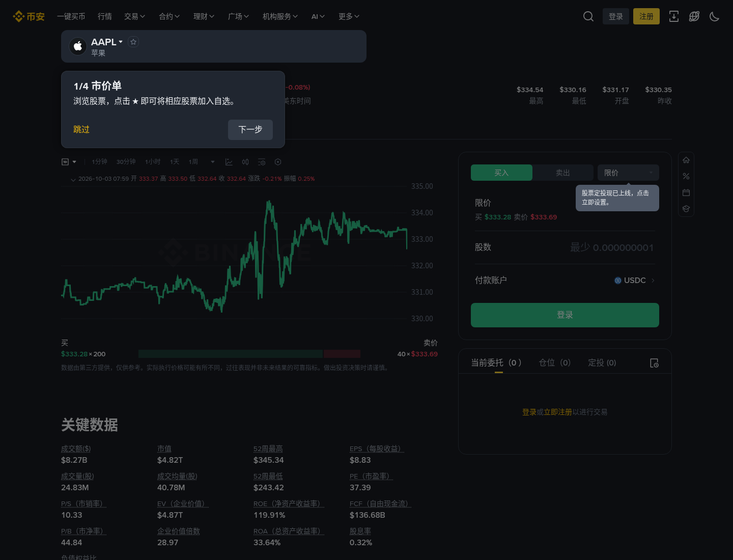
Task: Switch to the 定投 (0) tab
Action: [x=602, y=362]
